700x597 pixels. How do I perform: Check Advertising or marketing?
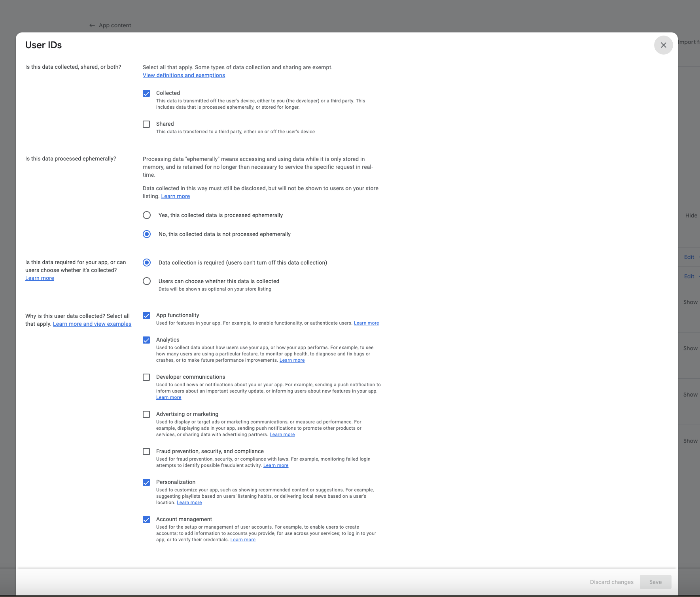click(146, 414)
